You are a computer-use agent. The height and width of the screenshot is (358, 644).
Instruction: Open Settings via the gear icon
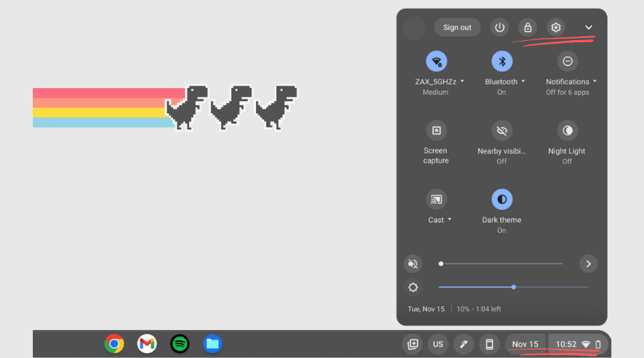(556, 27)
